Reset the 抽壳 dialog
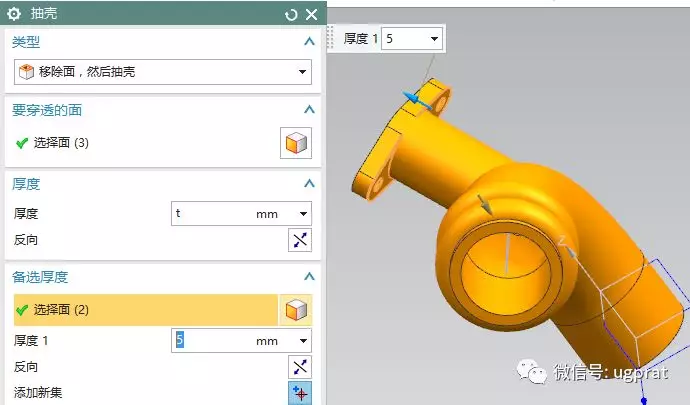 pos(291,15)
